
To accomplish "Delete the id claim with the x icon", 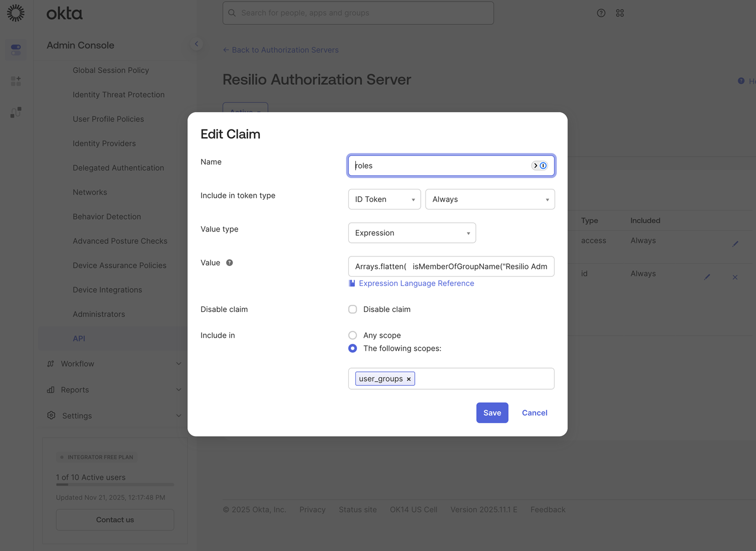I will tap(735, 277).
